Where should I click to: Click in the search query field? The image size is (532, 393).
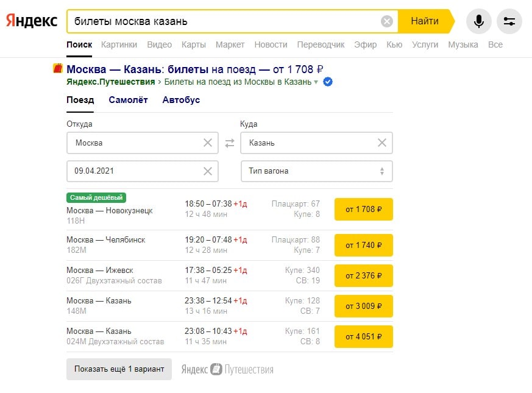[224, 21]
